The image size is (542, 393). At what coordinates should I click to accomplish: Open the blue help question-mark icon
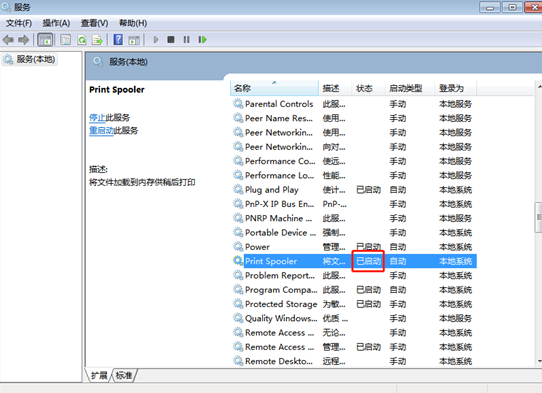pos(118,39)
